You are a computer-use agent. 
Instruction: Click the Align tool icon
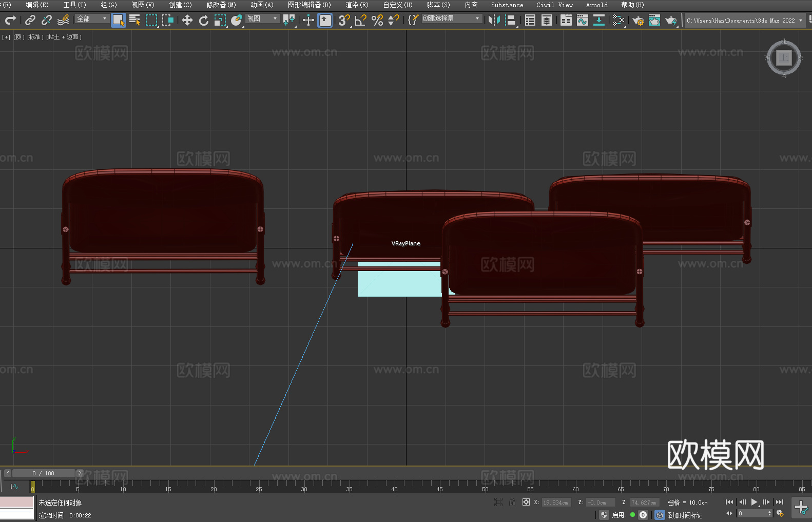click(x=511, y=20)
